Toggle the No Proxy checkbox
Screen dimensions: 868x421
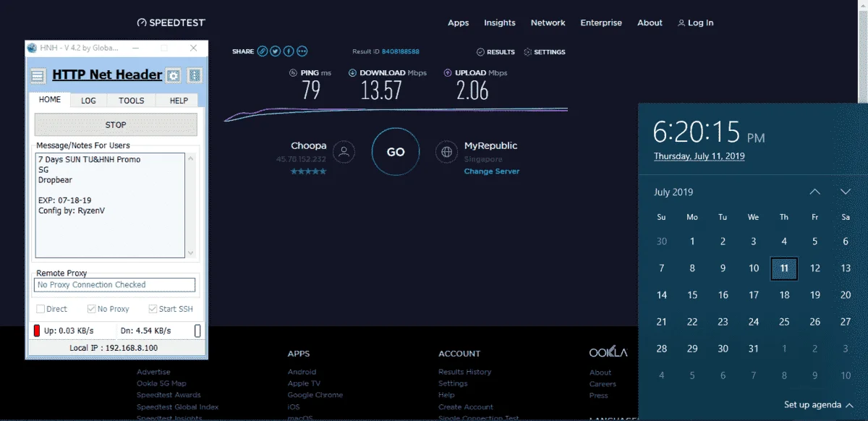coord(91,309)
